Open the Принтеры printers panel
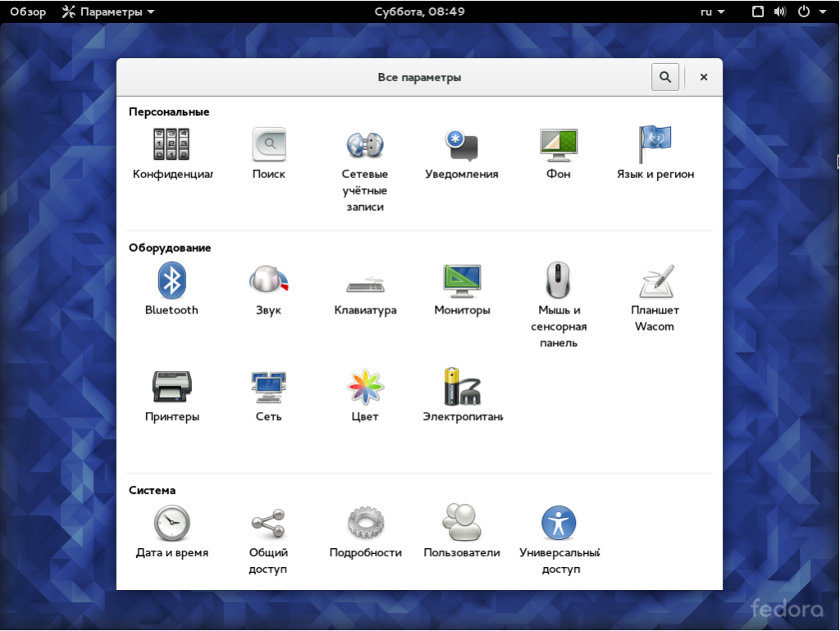 point(171,395)
